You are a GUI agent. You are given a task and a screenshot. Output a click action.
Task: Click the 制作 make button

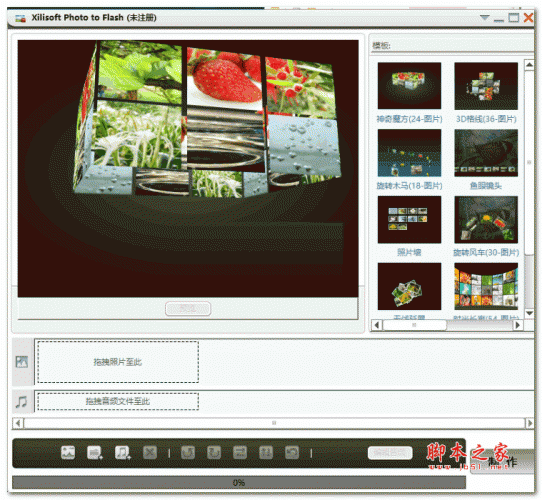pyautogui.click(x=503, y=462)
